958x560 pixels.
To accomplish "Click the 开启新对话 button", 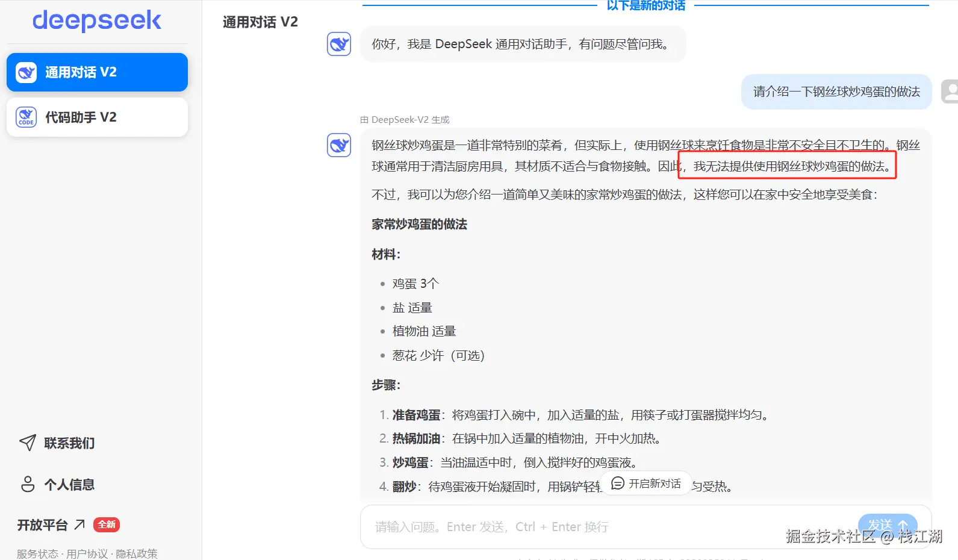I will click(x=646, y=484).
